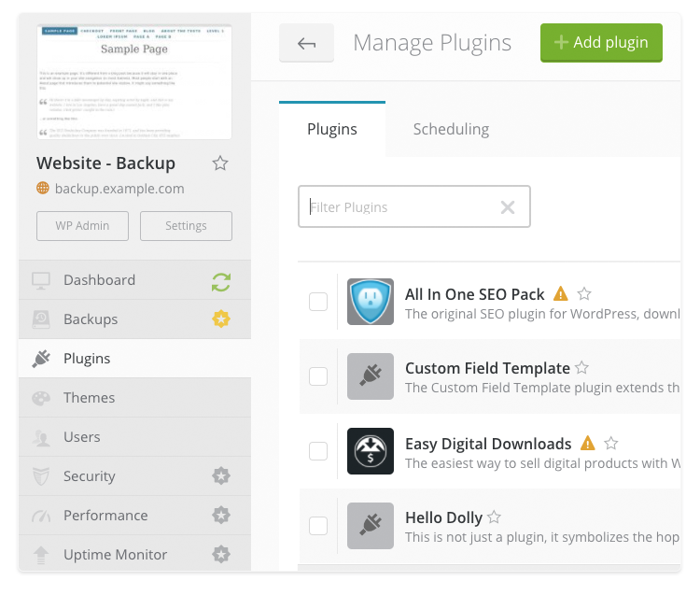
Task: Click the gray badge on Security row
Action: click(221, 476)
